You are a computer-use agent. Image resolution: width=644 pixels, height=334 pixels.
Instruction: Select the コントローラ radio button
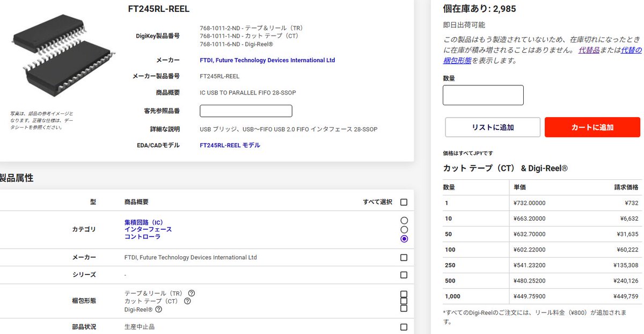point(404,239)
